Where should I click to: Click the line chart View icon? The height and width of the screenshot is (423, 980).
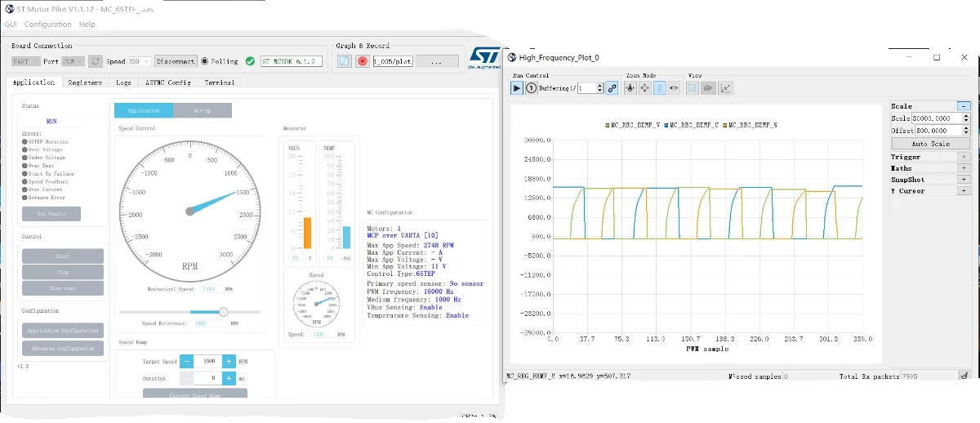725,88
